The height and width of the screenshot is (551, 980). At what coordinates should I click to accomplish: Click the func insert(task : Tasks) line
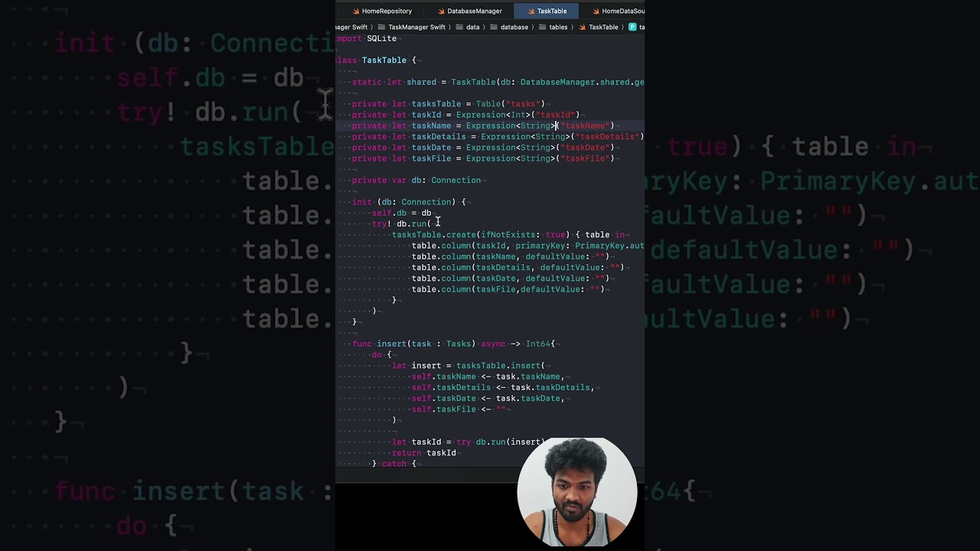[x=453, y=344]
